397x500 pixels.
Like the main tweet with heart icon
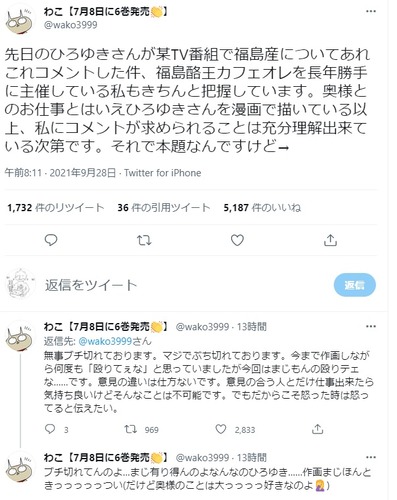237,240
